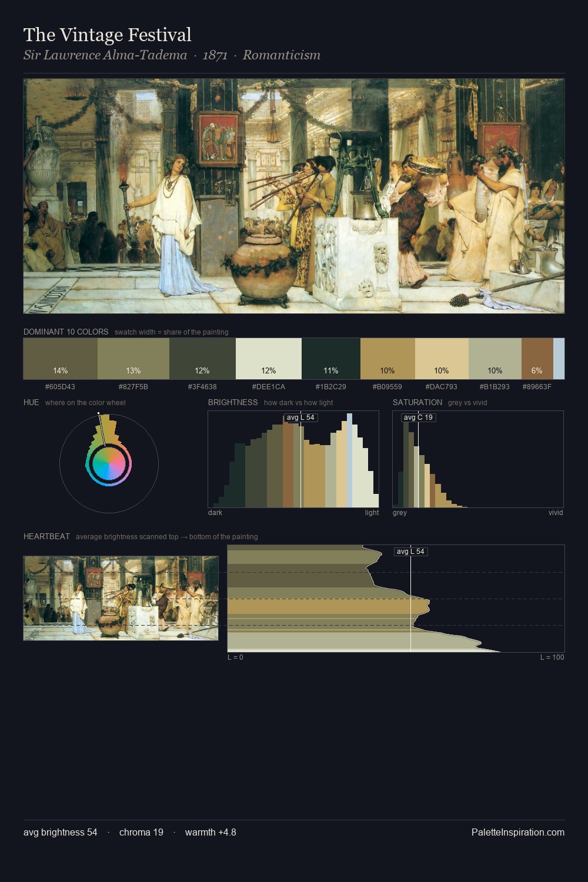Click the L = 0 axis label

coord(235,657)
